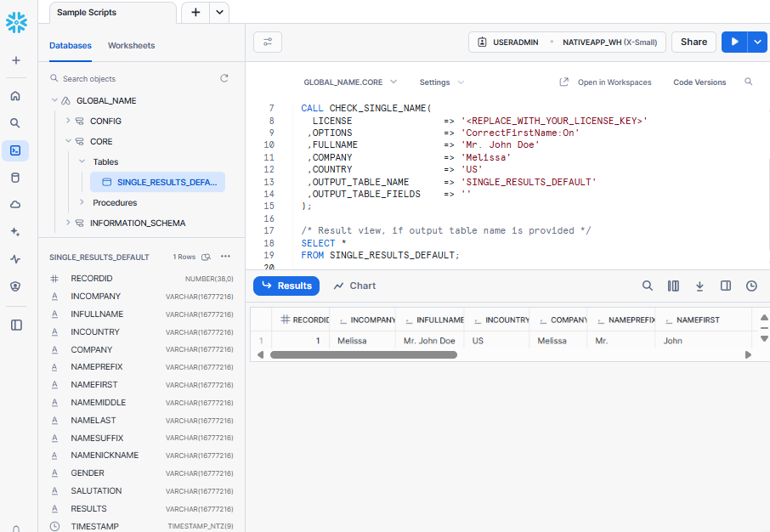The width and height of the screenshot is (770, 532).
Task: Select the 'Mr. John Doe' result cell
Action: point(430,341)
